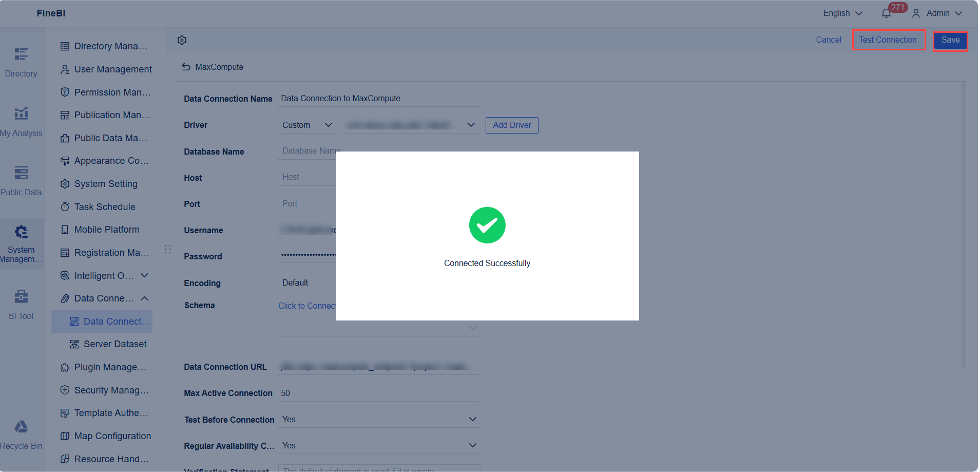This screenshot has width=980, height=472.
Task: Open the Recycle Bin
Action: pyautogui.click(x=21, y=435)
